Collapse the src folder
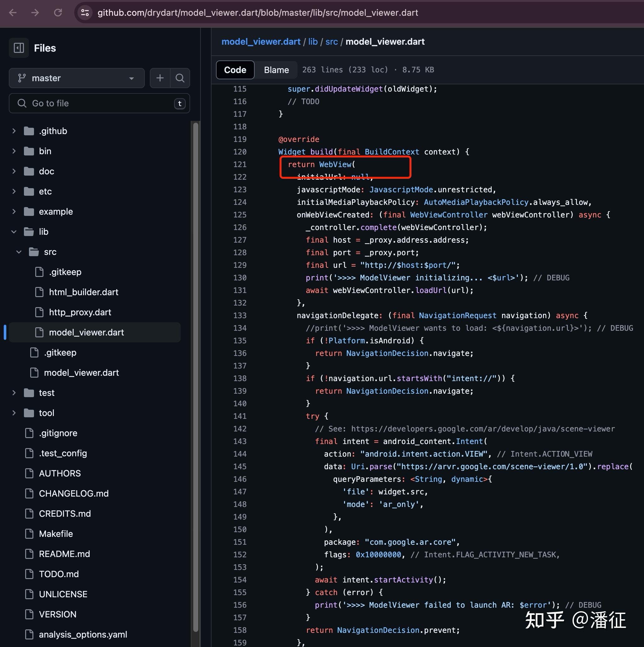Viewport: 644px width, 647px height. coord(19,252)
